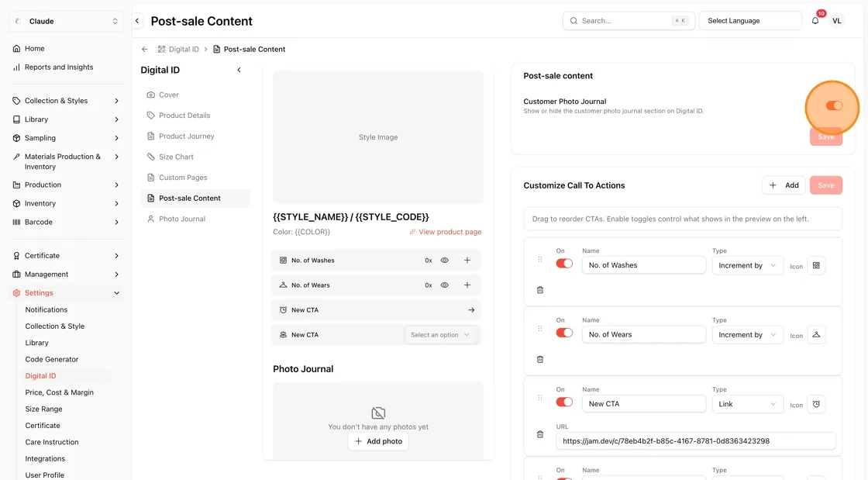Open the Cover section tab

point(195,95)
